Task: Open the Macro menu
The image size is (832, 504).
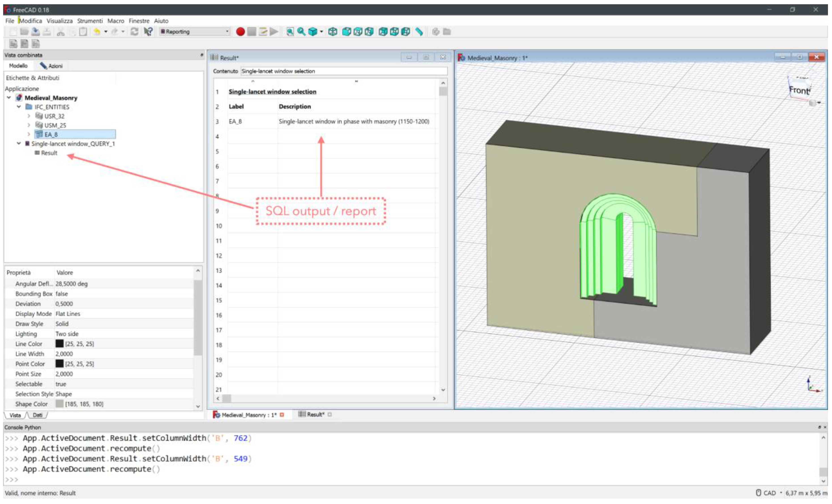Action: pos(115,21)
